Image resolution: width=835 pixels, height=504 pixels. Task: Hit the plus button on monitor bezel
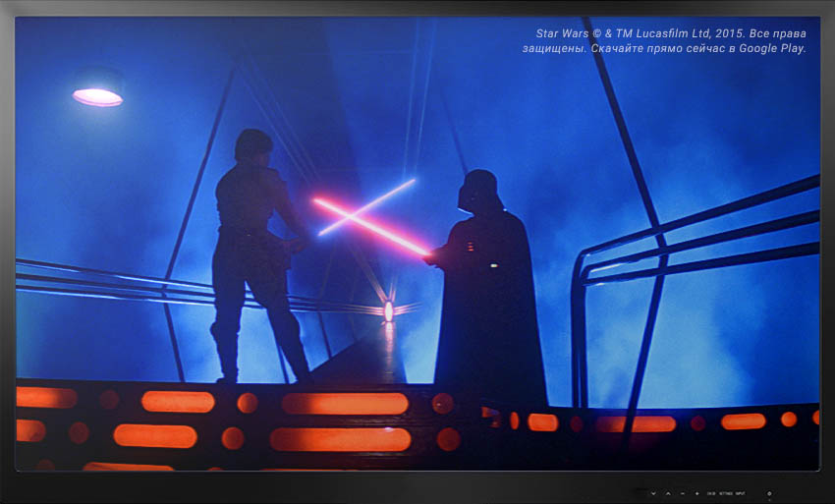click(697, 493)
